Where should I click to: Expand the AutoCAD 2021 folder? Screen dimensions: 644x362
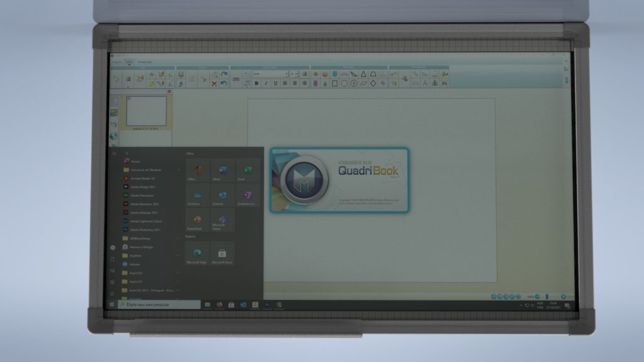150,291
